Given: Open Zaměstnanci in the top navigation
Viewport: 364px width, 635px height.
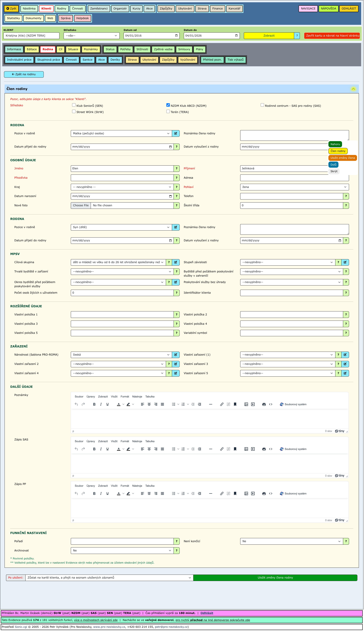Looking at the screenshot, I should (x=99, y=9).
